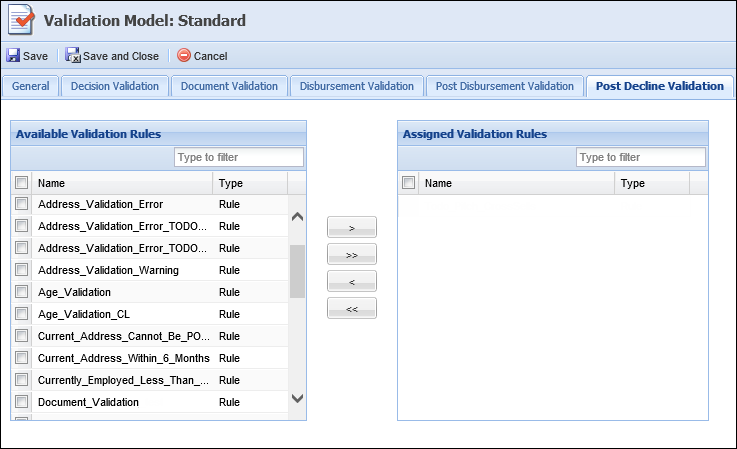The width and height of the screenshot is (737, 449).
Task: Move selected rule right with single arrow
Action: coord(352,228)
